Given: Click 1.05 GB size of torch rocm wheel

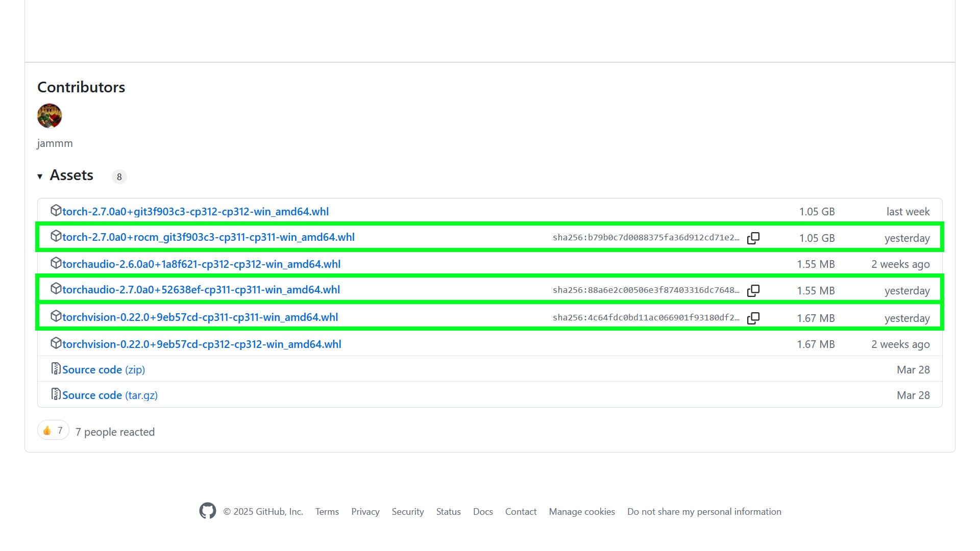Looking at the screenshot, I should point(817,238).
